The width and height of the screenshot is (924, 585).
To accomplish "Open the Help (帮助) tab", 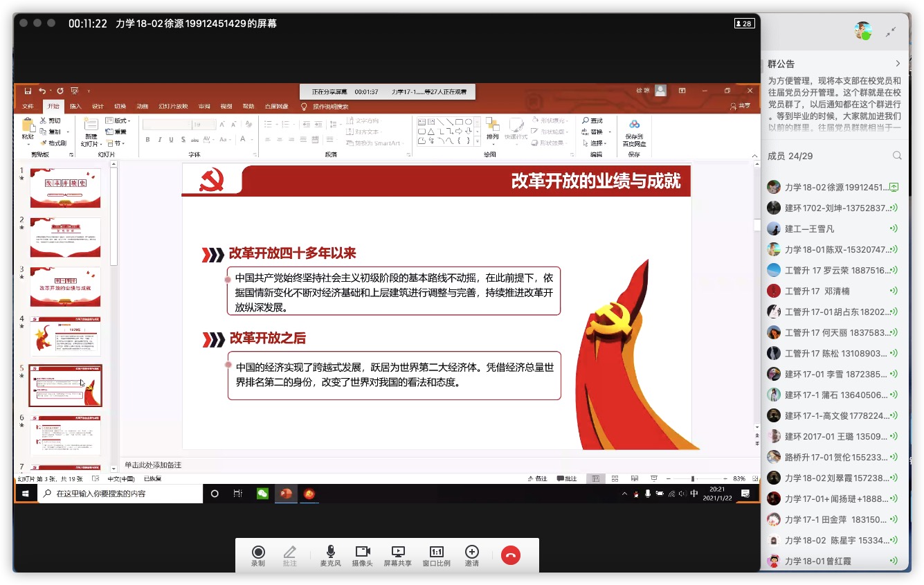I will pos(248,107).
